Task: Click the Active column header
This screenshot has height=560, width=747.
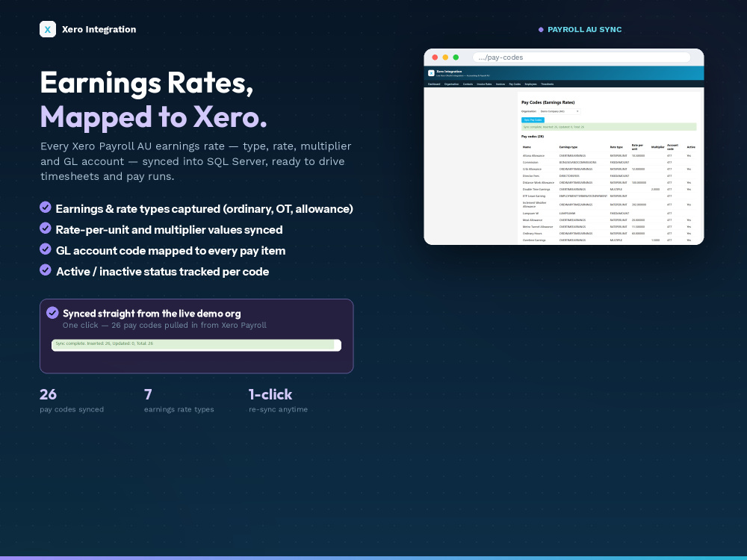Action: pyautogui.click(x=691, y=147)
